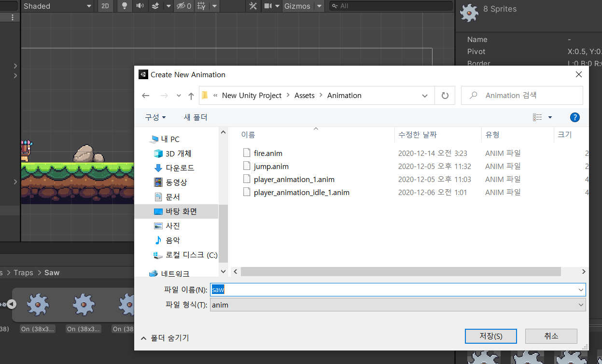The width and height of the screenshot is (602, 364).
Task: Sort by 유형 column header
Action: tap(492, 135)
